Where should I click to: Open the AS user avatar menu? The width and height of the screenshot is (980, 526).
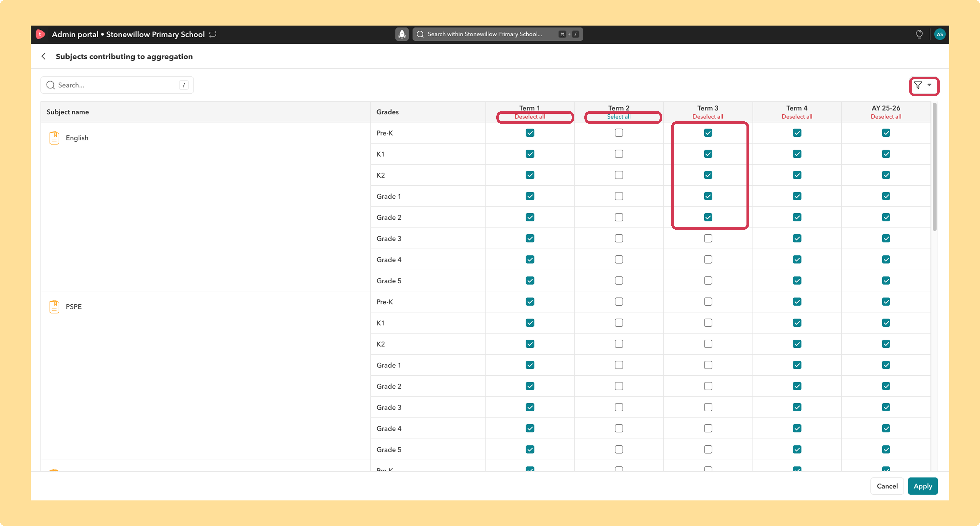(940, 34)
